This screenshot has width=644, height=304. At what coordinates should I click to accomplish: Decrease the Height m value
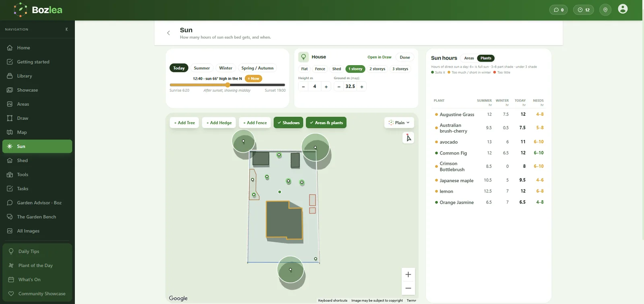pos(303,86)
